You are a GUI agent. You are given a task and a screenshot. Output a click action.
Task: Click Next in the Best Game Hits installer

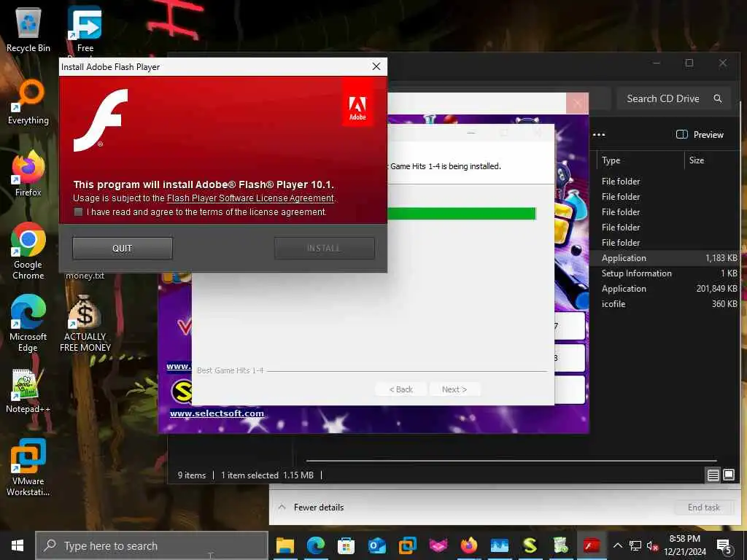(x=454, y=389)
